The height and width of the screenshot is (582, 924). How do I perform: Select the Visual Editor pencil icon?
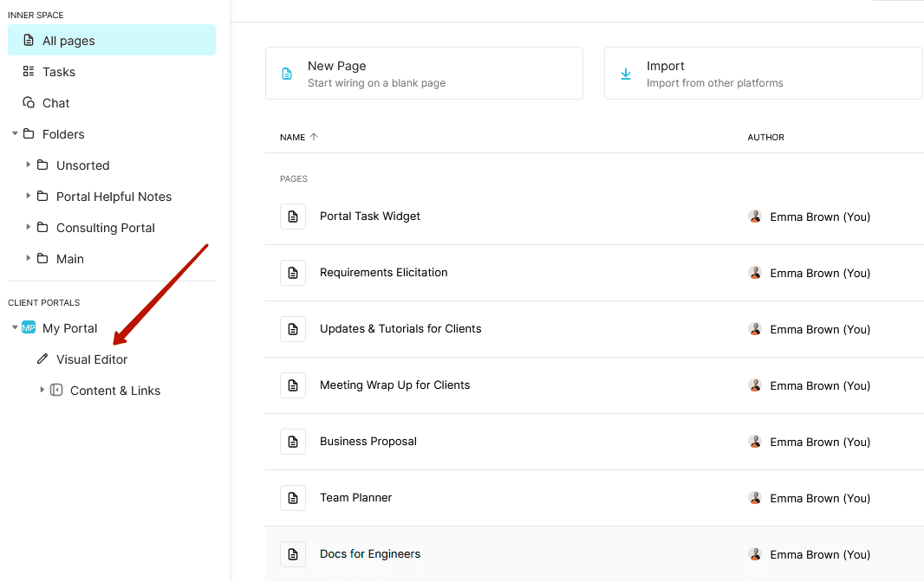click(x=42, y=359)
